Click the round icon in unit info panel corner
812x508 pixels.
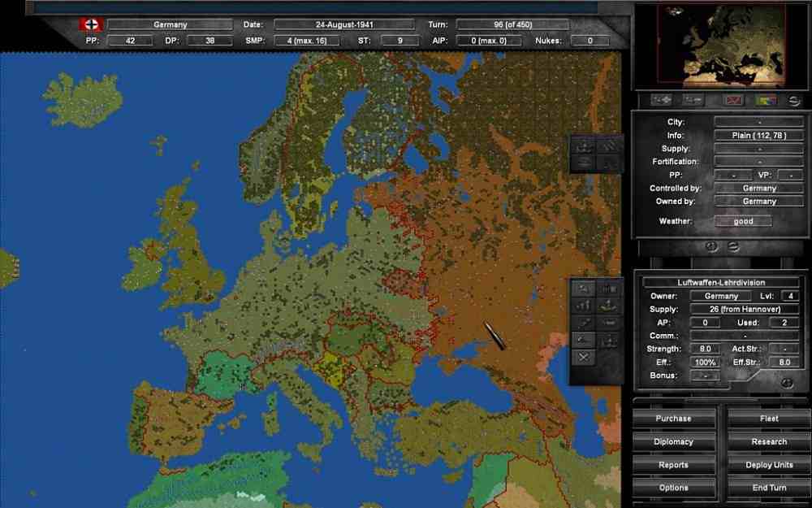(x=785, y=382)
